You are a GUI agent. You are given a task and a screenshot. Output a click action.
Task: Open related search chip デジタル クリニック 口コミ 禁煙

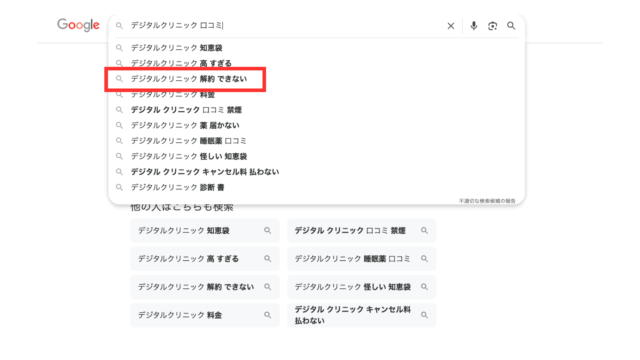(362, 231)
